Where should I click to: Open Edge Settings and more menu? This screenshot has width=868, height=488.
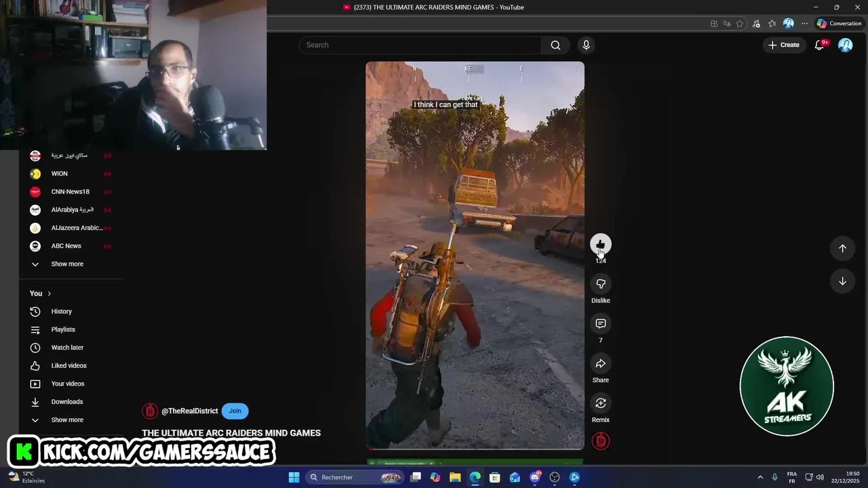pos(804,23)
